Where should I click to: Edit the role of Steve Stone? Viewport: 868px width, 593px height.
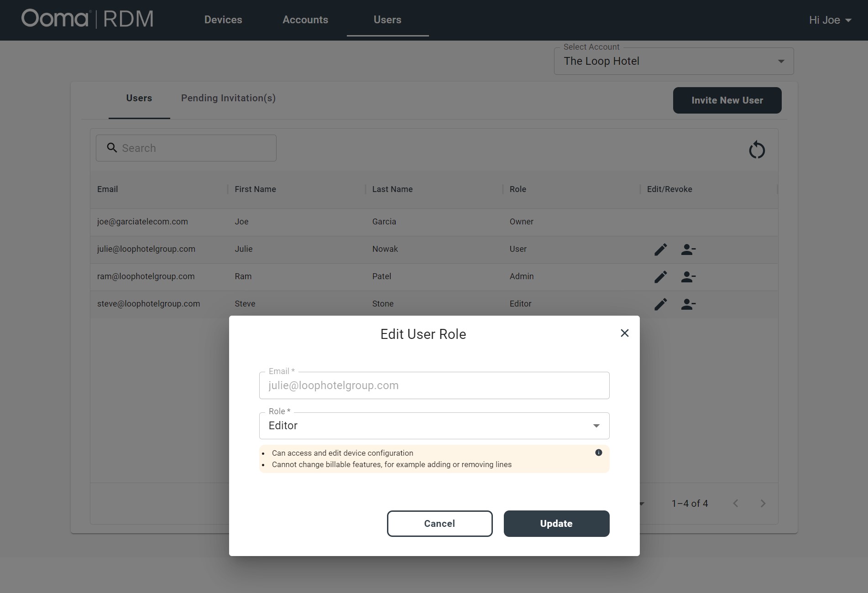coord(660,304)
